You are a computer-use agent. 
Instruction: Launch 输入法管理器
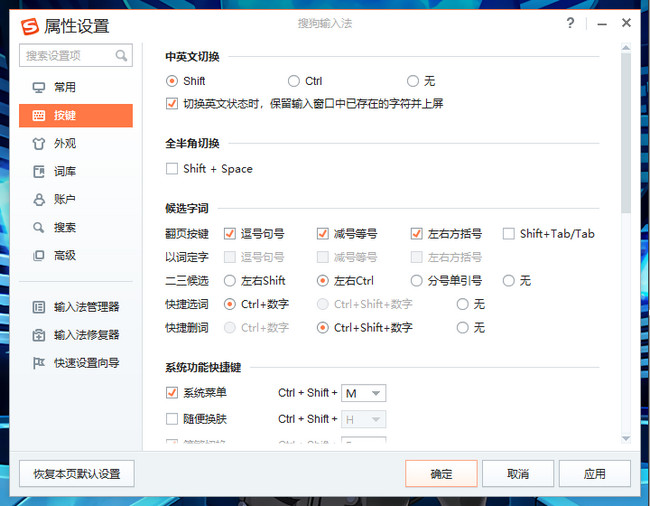coord(76,307)
